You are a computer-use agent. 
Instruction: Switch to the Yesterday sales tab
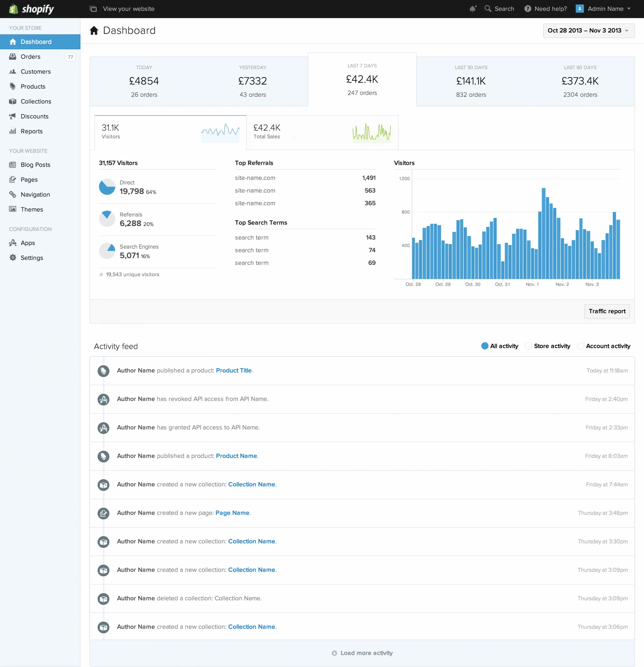(253, 81)
